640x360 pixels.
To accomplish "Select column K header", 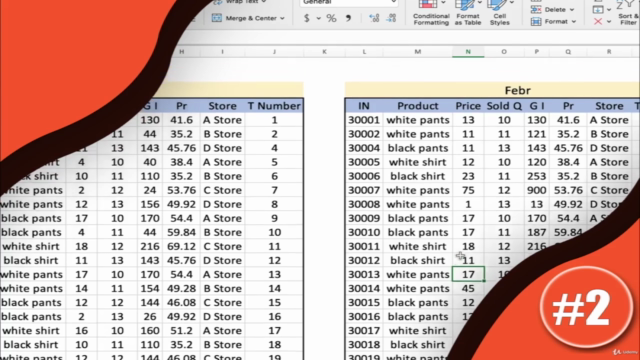I will [x=324, y=52].
